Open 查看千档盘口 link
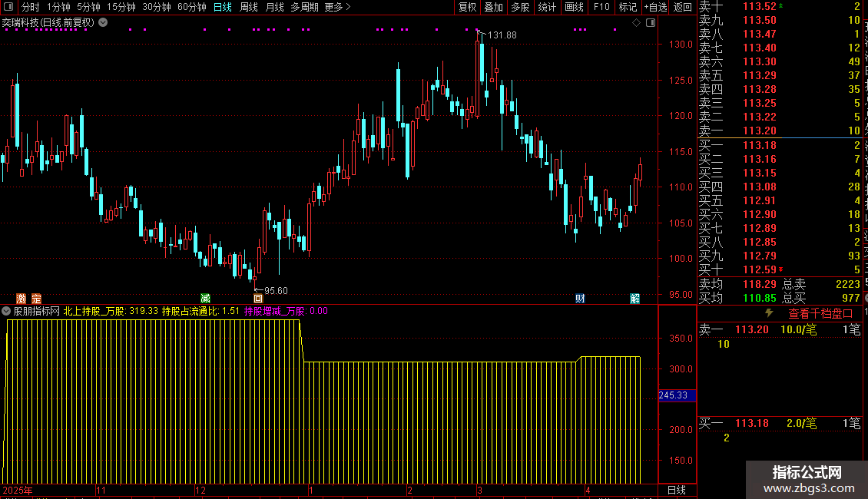This screenshot has height=499, width=868. coord(820,314)
